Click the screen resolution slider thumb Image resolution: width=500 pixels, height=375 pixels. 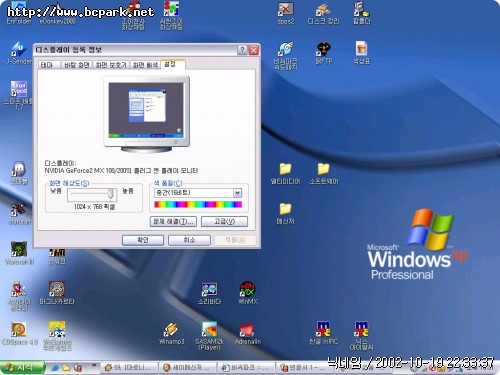110,194
